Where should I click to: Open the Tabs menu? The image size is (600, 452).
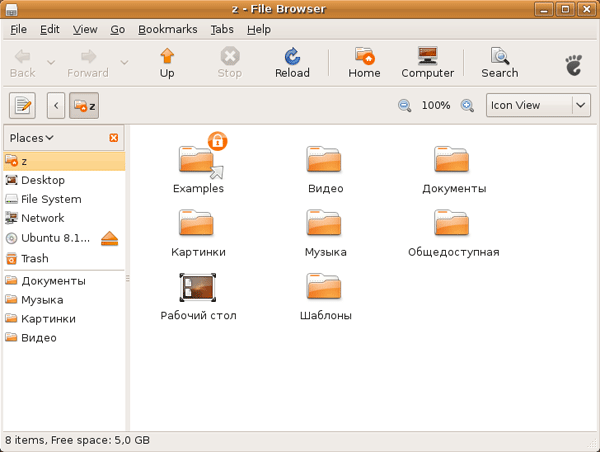222,30
